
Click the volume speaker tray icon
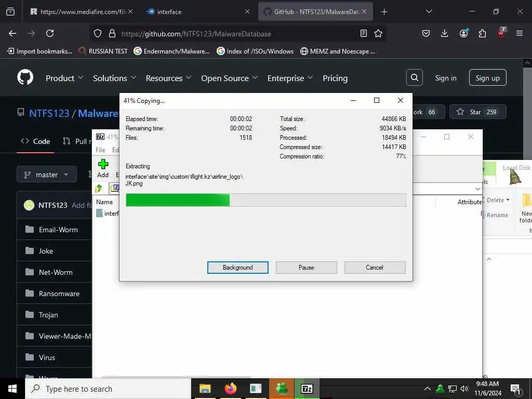click(464, 389)
